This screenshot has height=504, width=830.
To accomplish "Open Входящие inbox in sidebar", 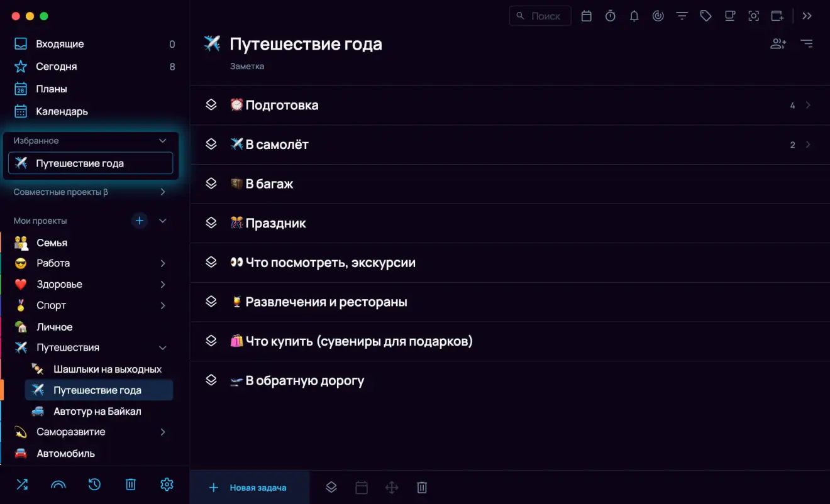I will [x=60, y=44].
